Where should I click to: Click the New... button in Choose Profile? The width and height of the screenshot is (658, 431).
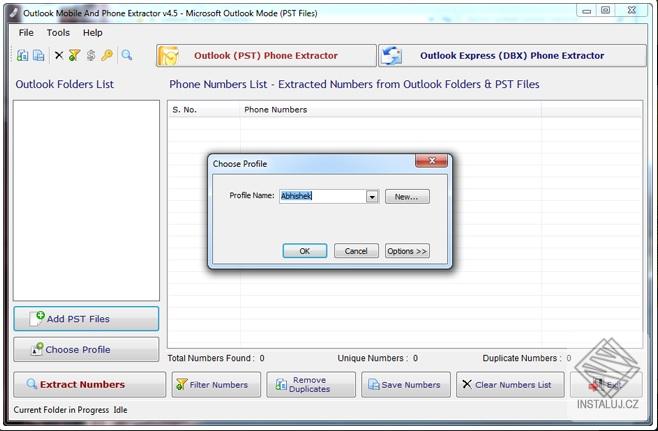pos(407,196)
